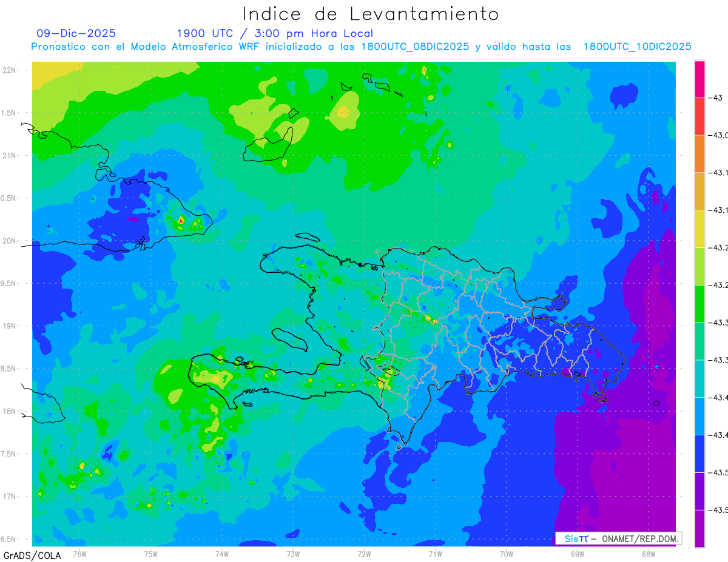Click the "Pronostico con el Modelo Atmosferico WRF" line
728x562 pixels.
pyautogui.click(x=362, y=47)
